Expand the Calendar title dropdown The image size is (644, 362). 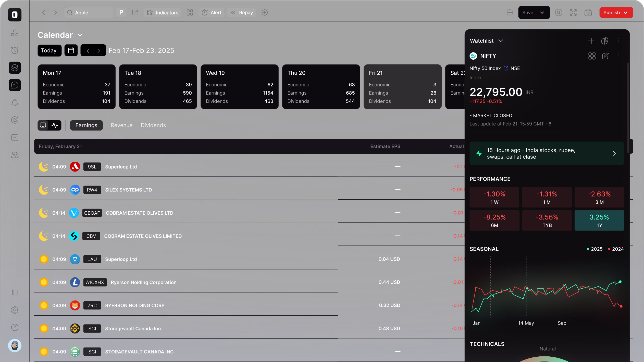click(80, 35)
